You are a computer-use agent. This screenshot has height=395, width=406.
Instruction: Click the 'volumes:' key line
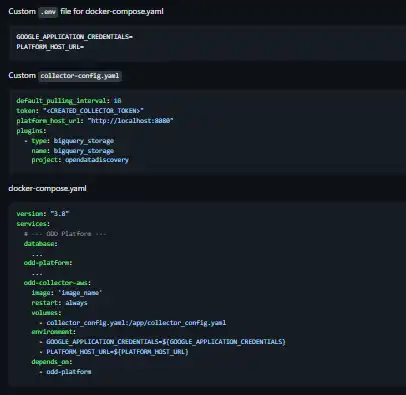click(46, 313)
